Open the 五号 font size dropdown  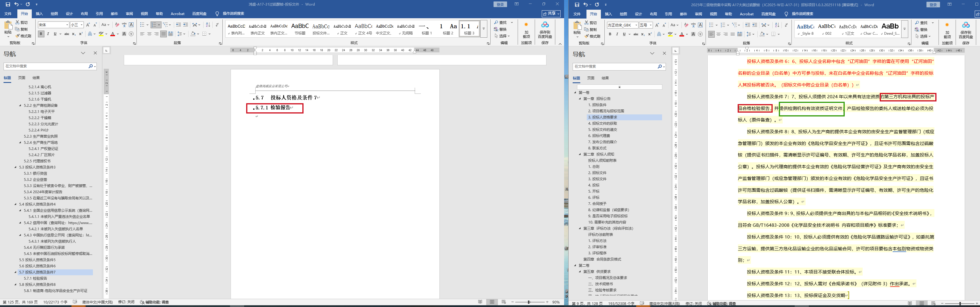coord(651,25)
